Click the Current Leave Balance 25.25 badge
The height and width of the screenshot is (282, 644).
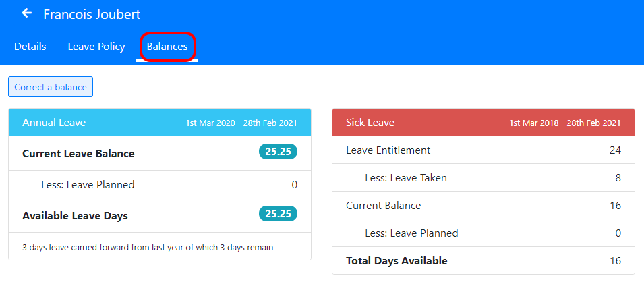(x=278, y=152)
